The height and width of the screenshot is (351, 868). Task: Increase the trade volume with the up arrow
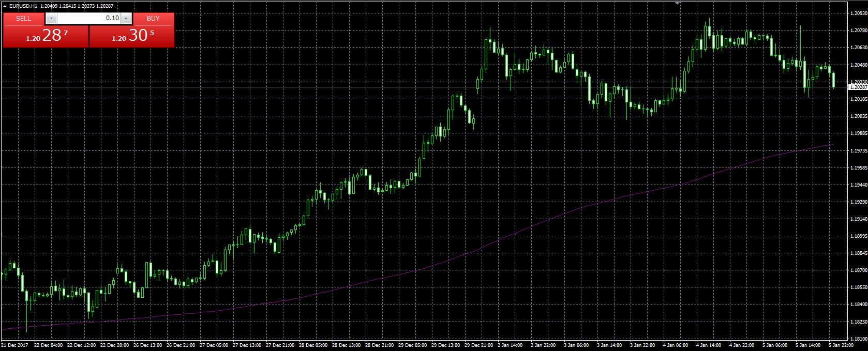tap(126, 19)
